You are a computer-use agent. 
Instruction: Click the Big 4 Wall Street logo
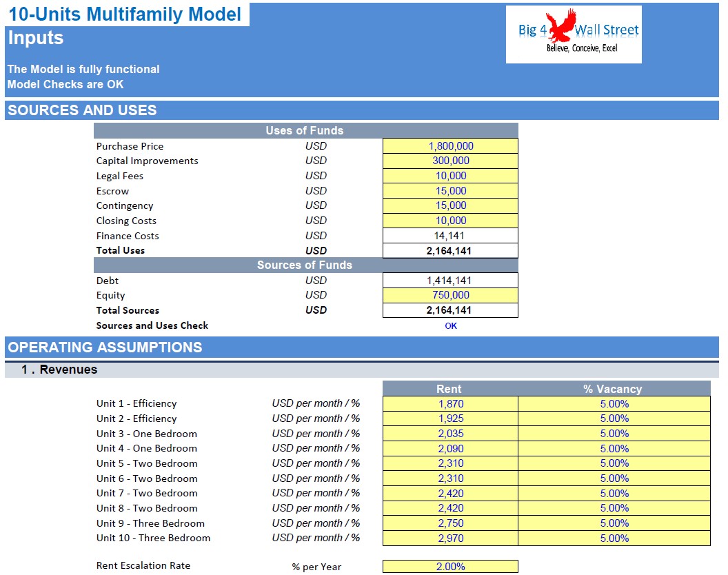574,34
